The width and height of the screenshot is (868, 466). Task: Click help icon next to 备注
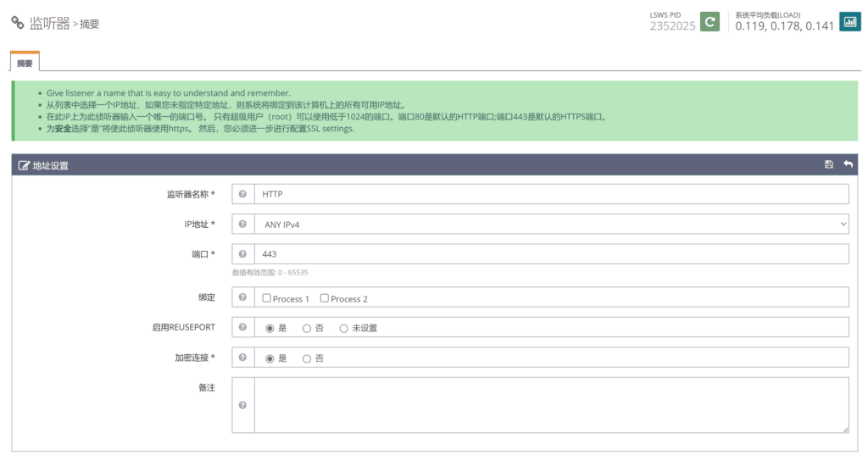(x=243, y=406)
